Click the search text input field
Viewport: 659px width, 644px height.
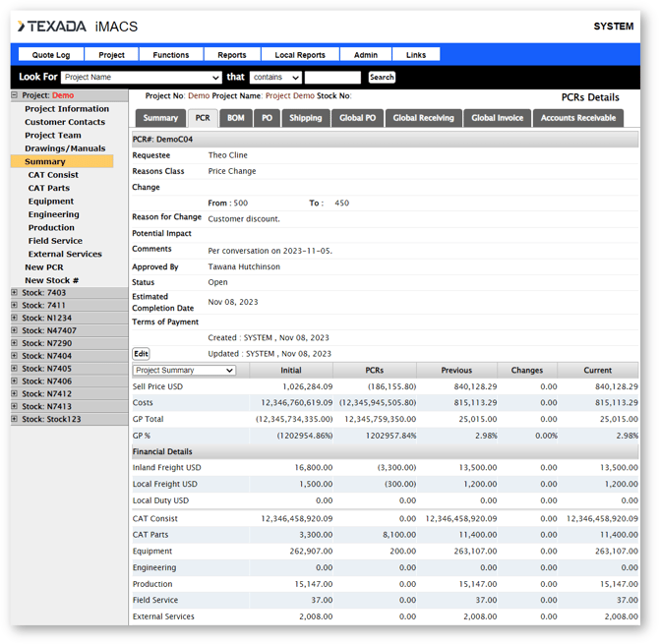(x=332, y=78)
